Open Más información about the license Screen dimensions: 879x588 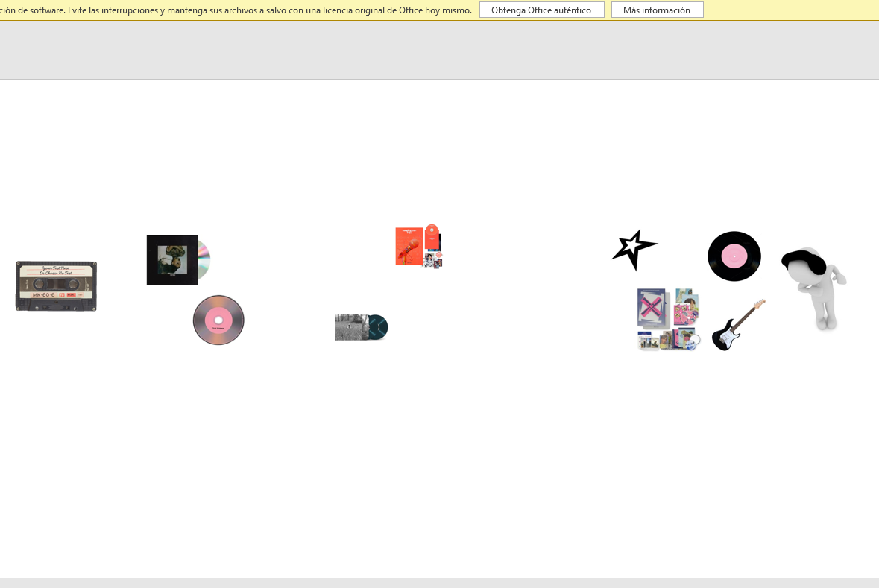coord(657,10)
